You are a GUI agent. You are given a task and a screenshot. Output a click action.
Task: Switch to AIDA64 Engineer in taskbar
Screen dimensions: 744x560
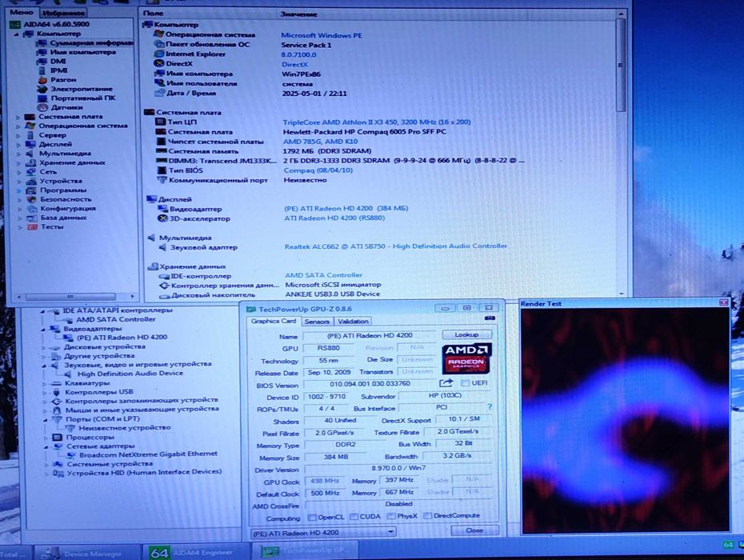pos(195,553)
